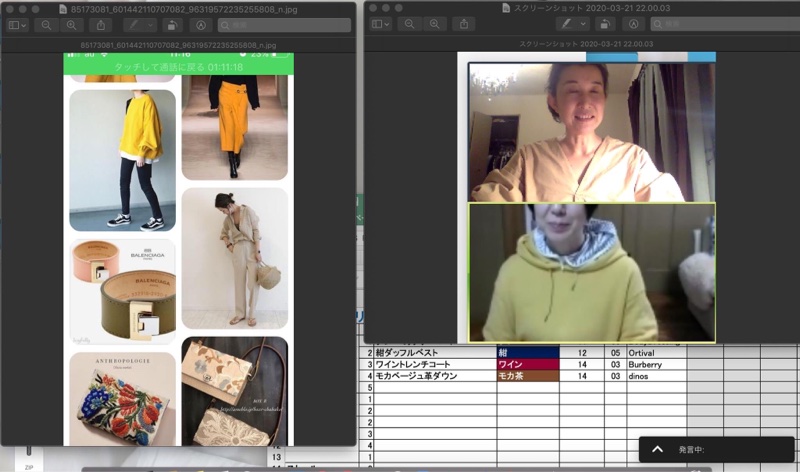The width and height of the screenshot is (800, 472).
Task: Open sidebar view menu in left Preview window
Action: (x=17, y=25)
